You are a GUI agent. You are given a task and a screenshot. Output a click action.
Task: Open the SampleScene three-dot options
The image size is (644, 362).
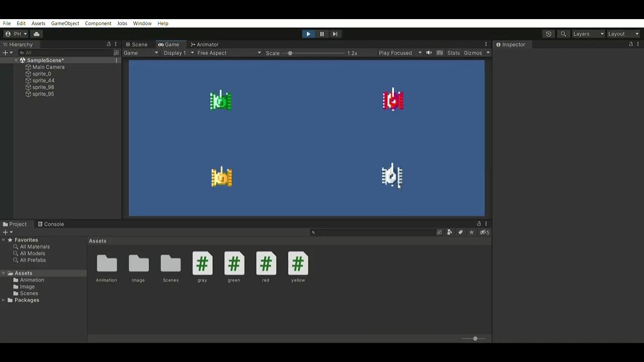[117, 60]
